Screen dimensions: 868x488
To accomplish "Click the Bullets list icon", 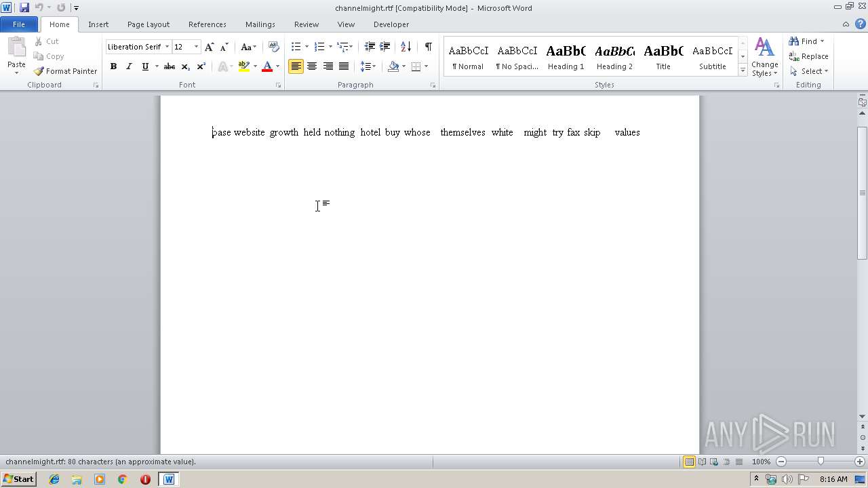I will click(x=296, y=47).
